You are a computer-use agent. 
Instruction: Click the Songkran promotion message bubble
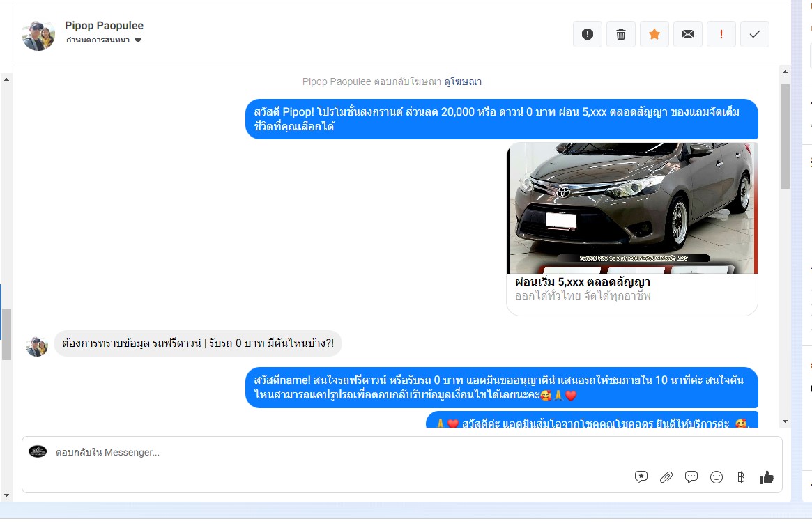(x=501, y=119)
